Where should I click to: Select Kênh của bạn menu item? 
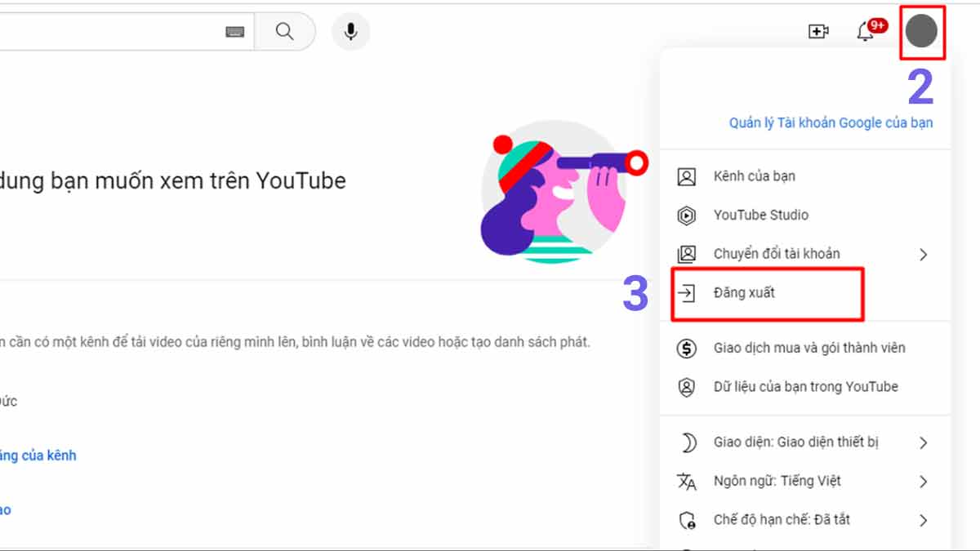[754, 176]
